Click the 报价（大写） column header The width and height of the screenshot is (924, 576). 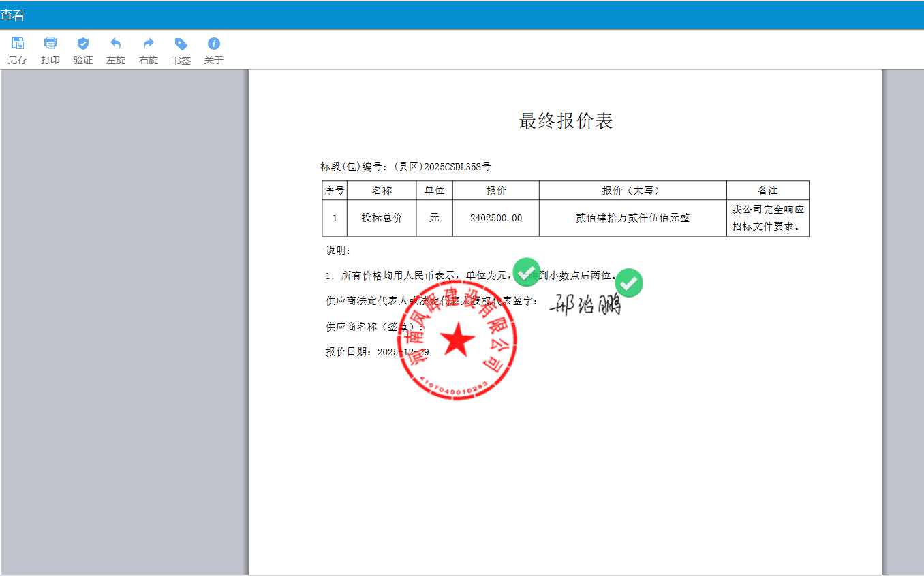[x=632, y=191]
